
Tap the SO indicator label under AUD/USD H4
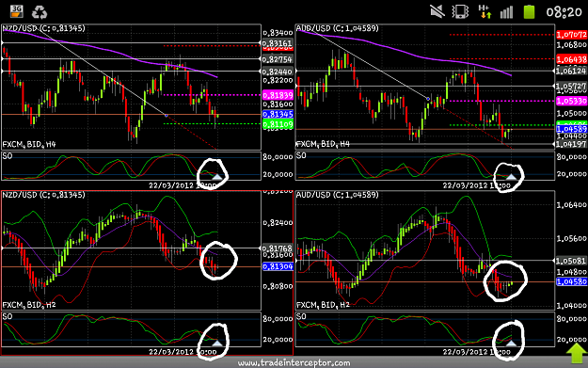point(301,155)
